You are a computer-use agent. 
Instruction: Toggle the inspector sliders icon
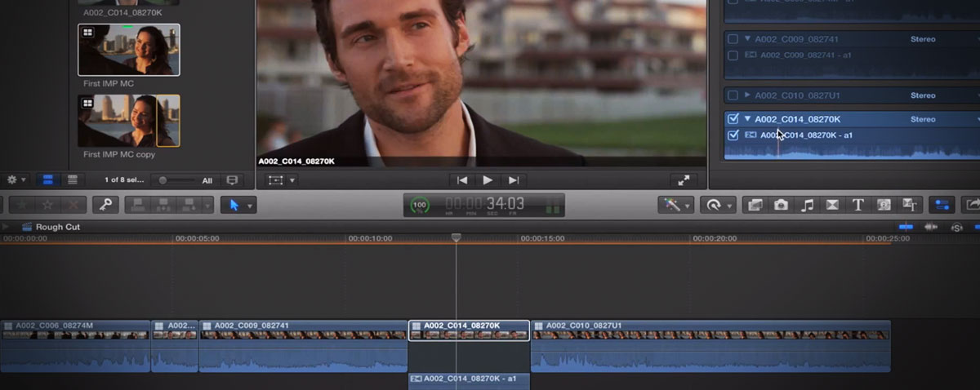(x=942, y=205)
